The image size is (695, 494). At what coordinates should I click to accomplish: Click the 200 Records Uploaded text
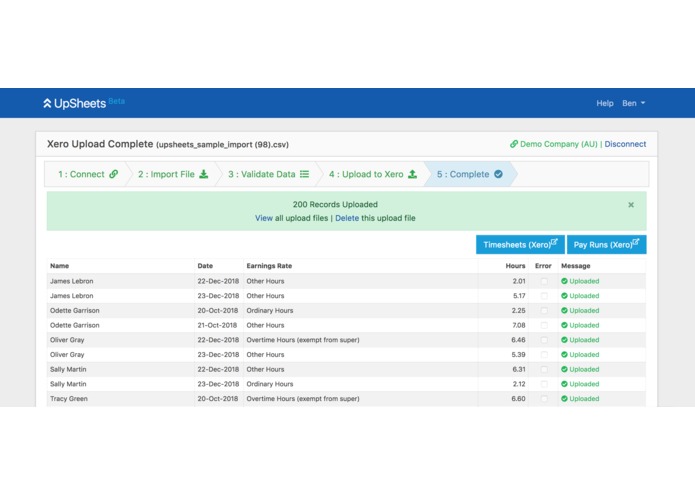point(335,204)
